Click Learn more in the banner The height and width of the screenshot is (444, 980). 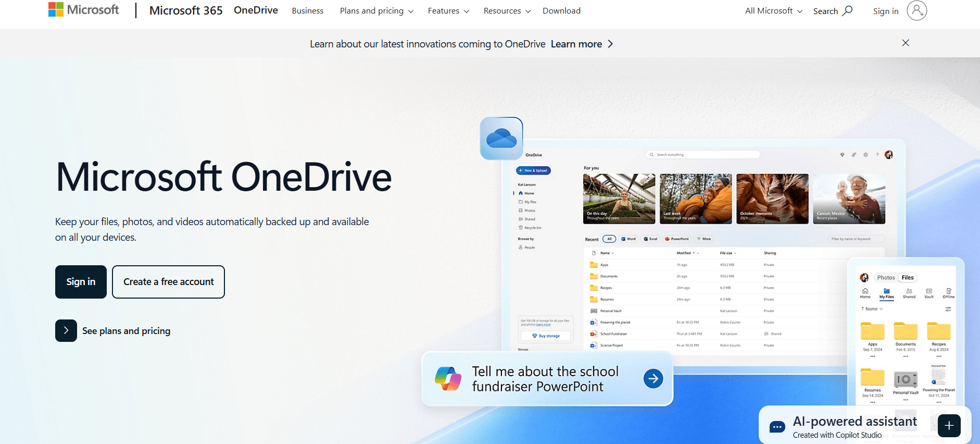[582, 44]
